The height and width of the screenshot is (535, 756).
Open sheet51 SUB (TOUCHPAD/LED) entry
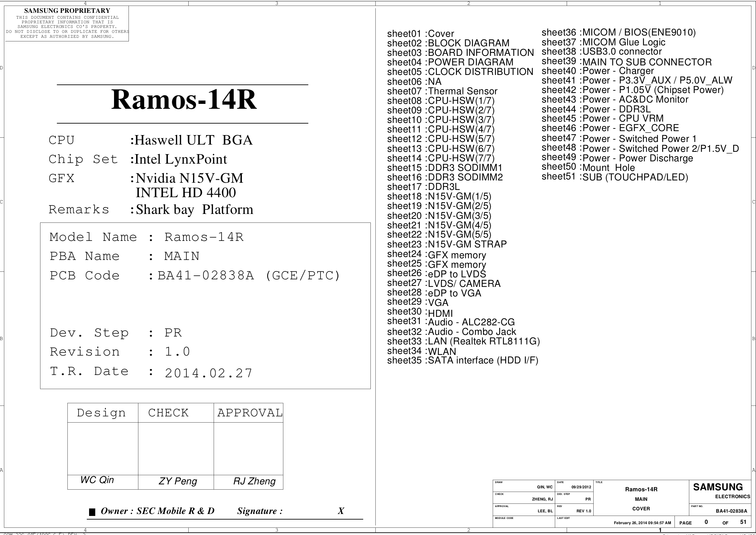(615, 177)
